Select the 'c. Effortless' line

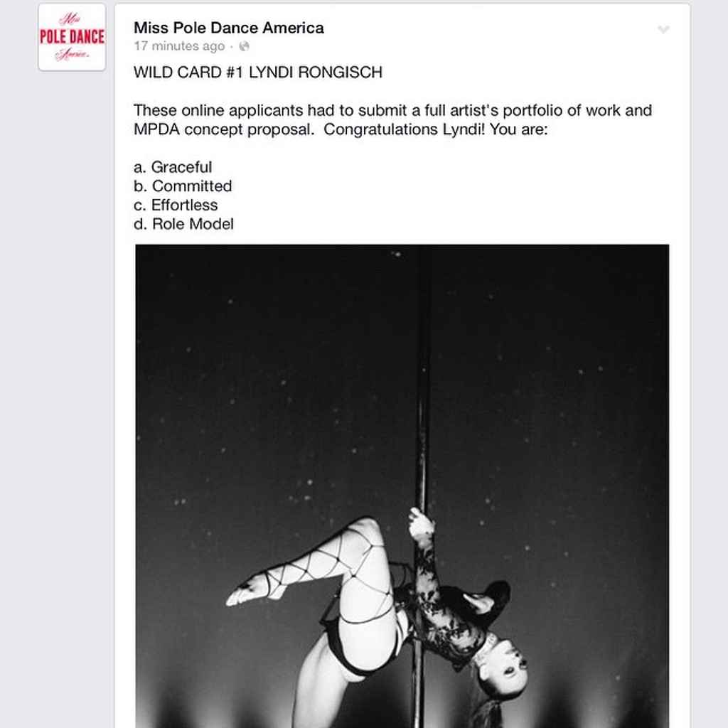tap(176, 205)
